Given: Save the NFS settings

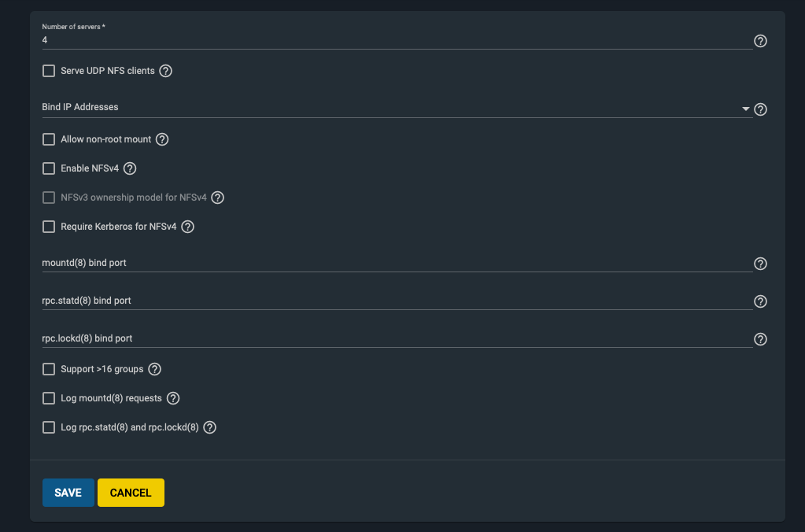Looking at the screenshot, I should [68, 493].
